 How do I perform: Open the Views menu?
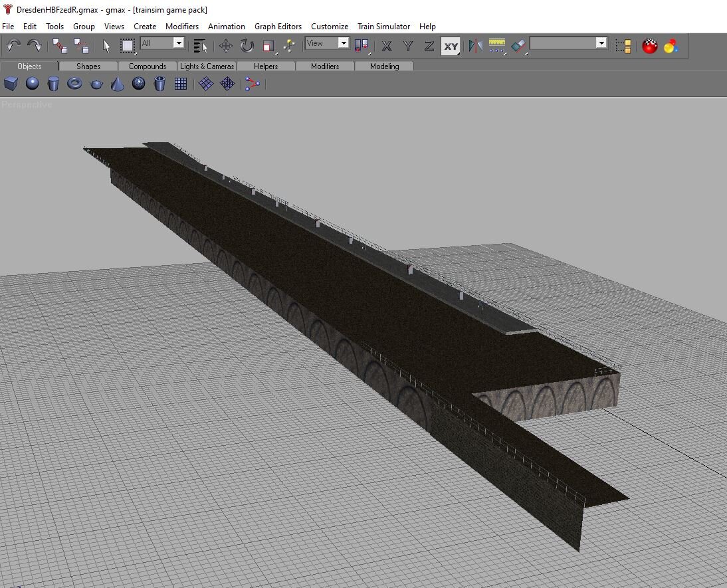(114, 27)
